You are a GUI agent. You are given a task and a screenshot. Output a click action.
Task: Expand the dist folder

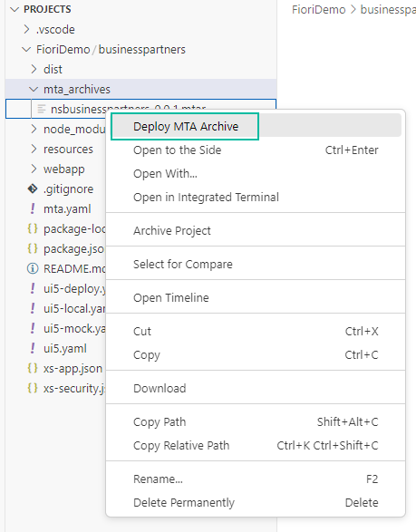tap(34, 69)
